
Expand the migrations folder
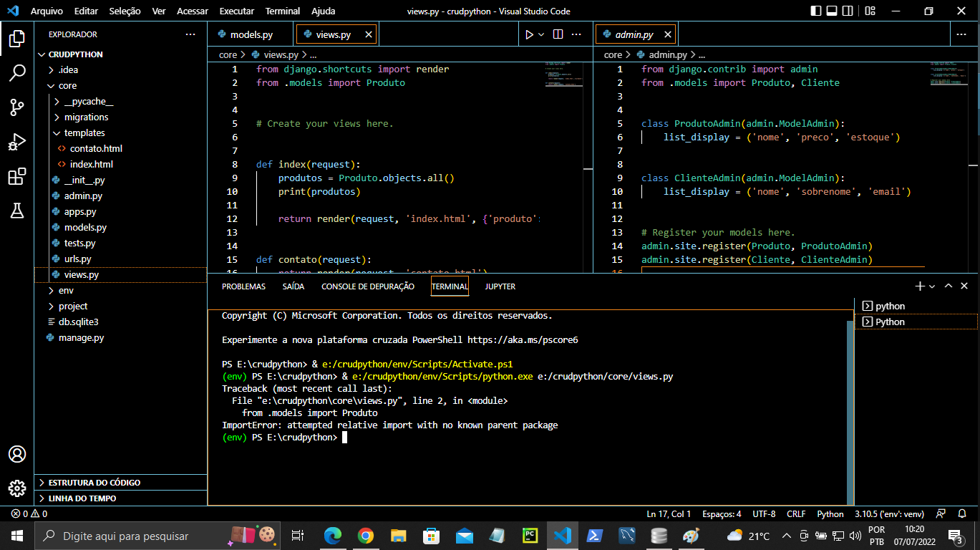point(86,117)
